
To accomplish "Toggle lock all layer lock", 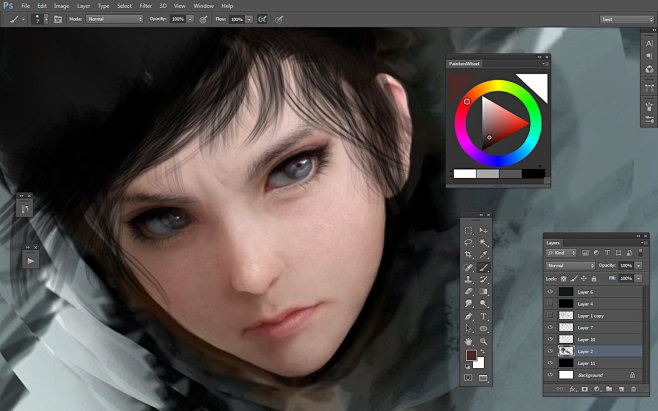I will pyautogui.click(x=594, y=278).
